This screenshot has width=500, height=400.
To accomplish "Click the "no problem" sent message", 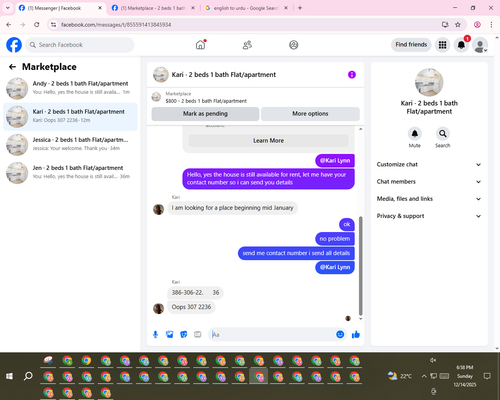I will click(335, 239).
